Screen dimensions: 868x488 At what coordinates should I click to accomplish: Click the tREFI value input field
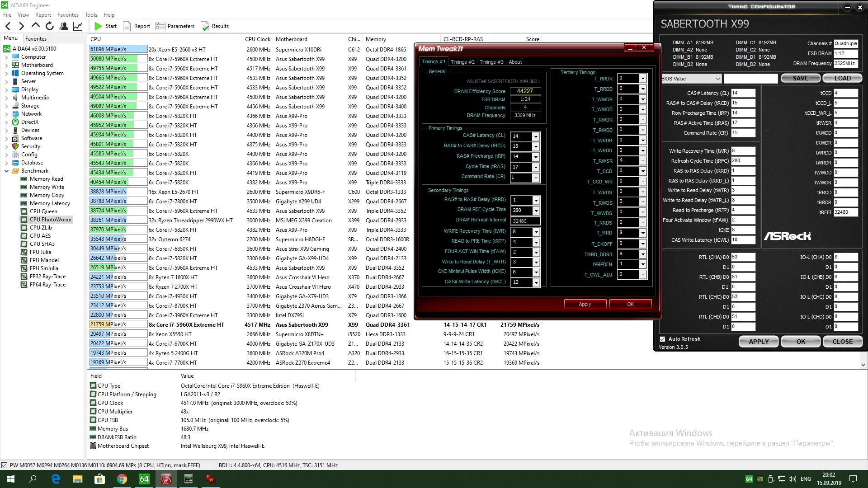845,212
